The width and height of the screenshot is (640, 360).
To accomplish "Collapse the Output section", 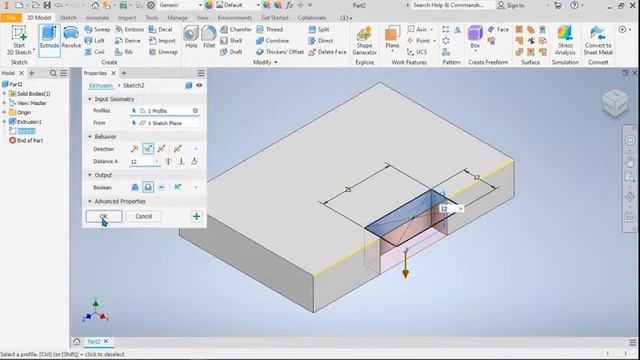I will coord(90,175).
